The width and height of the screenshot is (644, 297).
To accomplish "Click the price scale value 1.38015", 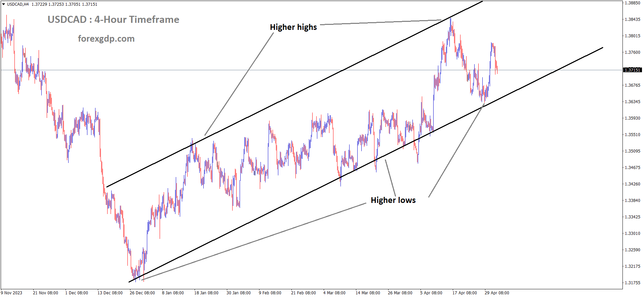I will coord(633,36).
